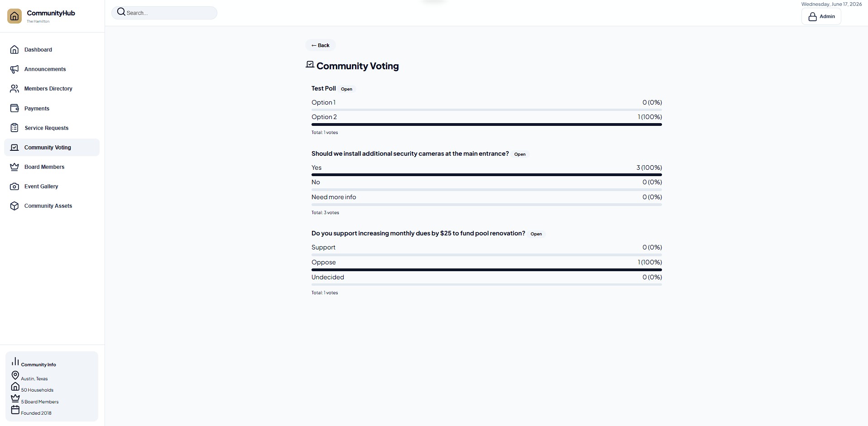
Task: Click Open badge on pool renovation poll
Action: [x=536, y=234]
